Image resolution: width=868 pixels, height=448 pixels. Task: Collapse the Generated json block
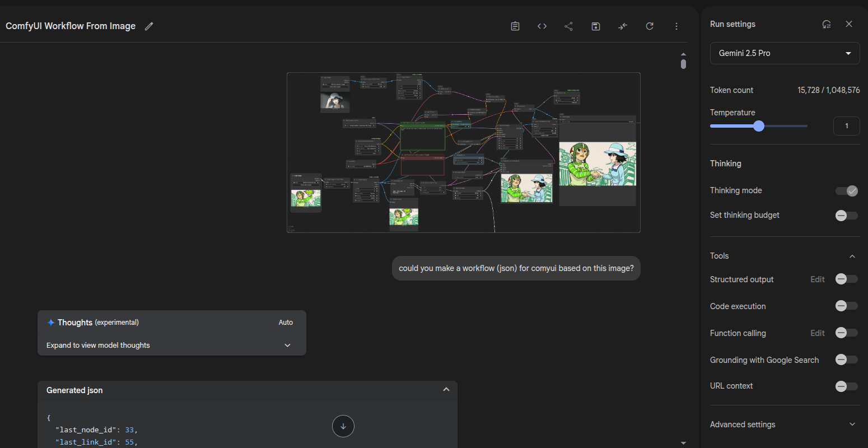(x=446, y=390)
